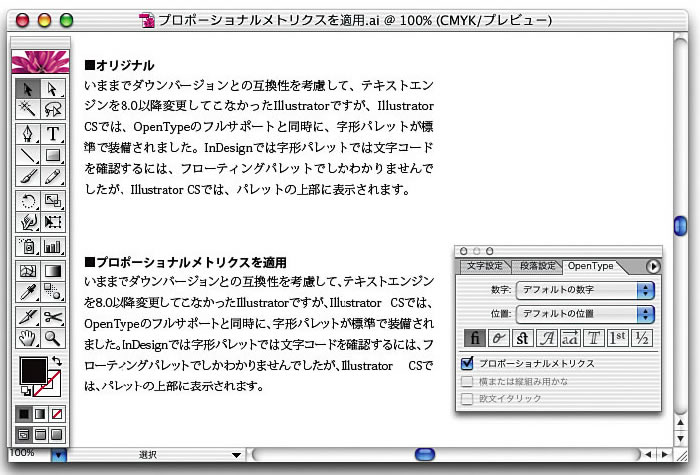
Task: Click the 100% zoom field
Action: click(x=29, y=454)
